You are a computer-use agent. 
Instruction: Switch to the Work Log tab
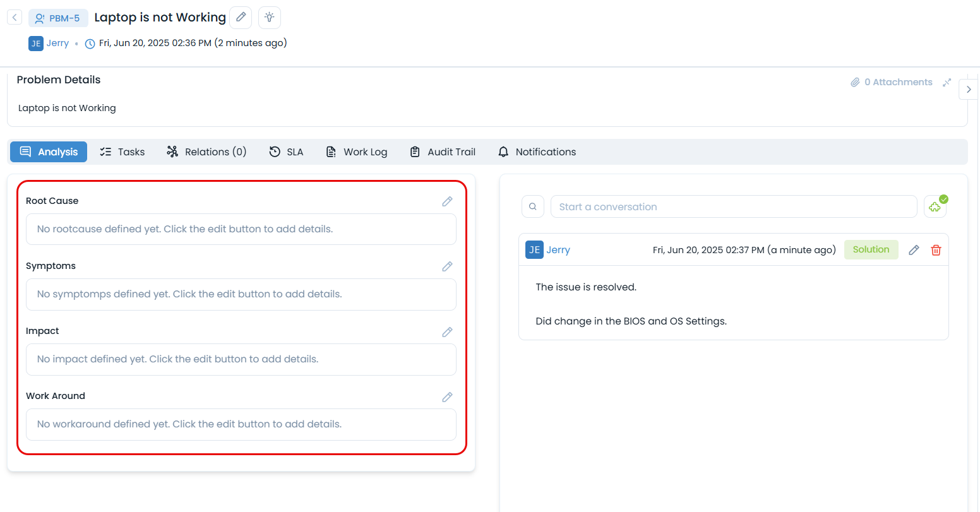pyautogui.click(x=357, y=152)
